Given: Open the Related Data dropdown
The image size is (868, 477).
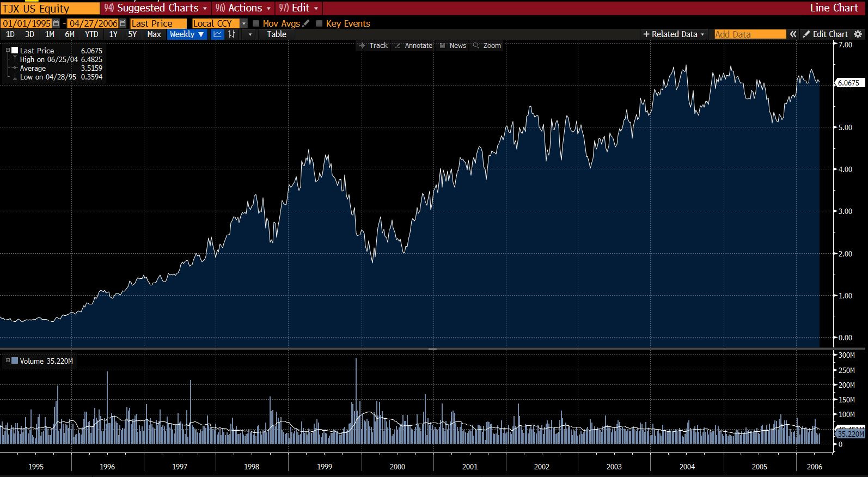Looking at the screenshot, I should tap(674, 34).
